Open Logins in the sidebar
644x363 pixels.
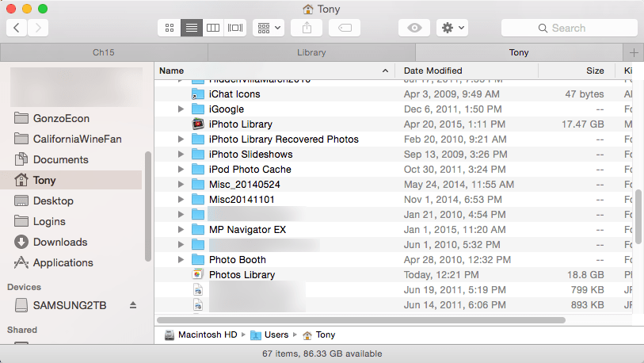pyautogui.click(x=40, y=221)
